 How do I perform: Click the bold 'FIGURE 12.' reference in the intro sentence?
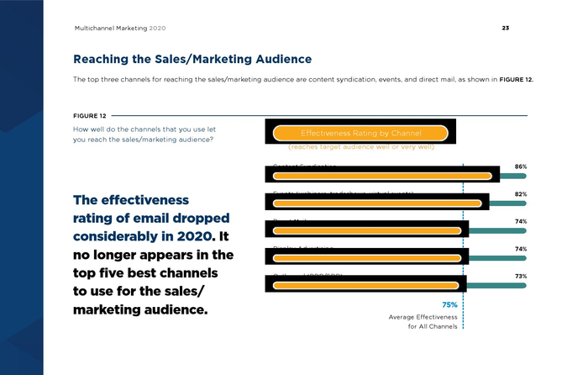pos(516,80)
